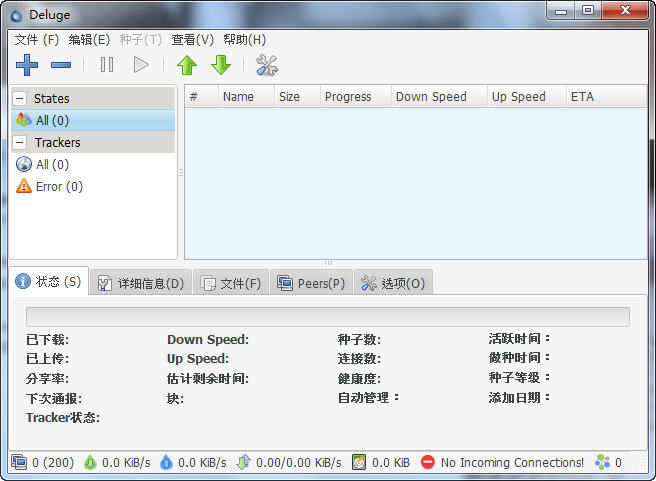Select All (0) under Trackers

(93, 164)
